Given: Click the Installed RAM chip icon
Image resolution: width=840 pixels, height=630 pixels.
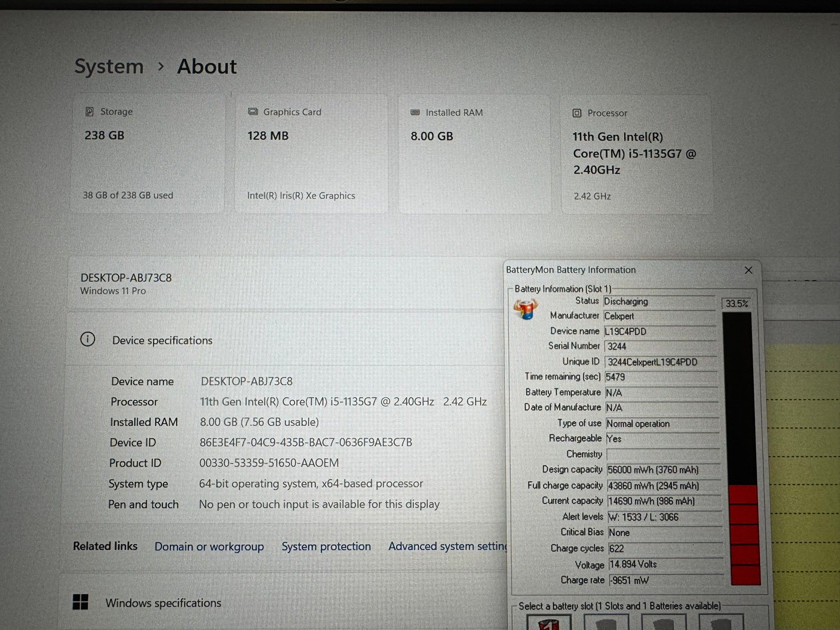Looking at the screenshot, I should point(415,112).
